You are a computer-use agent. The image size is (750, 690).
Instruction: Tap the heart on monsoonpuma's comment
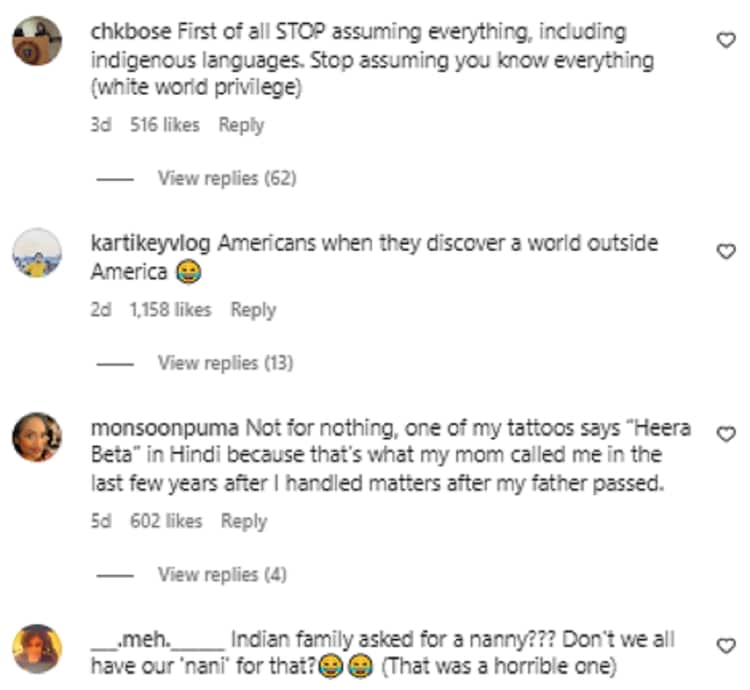[x=727, y=434]
